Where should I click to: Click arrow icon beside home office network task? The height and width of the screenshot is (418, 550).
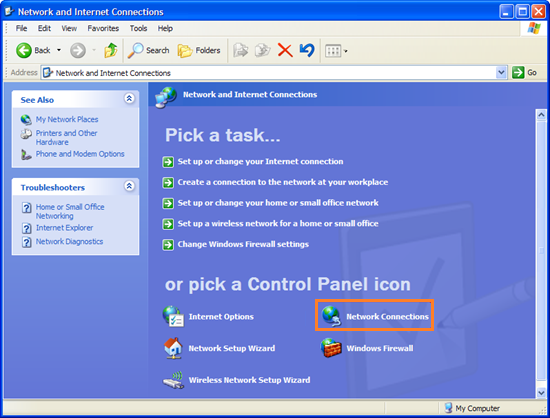tap(168, 203)
